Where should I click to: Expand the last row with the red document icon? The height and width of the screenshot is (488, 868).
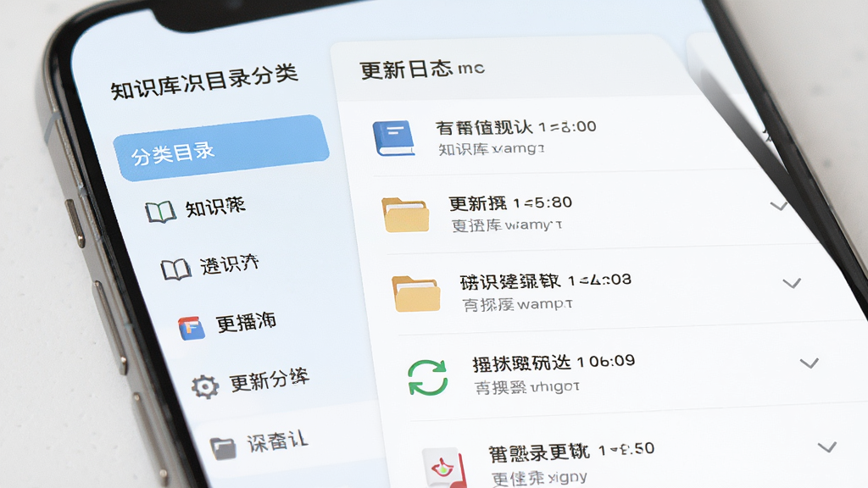(827, 447)
